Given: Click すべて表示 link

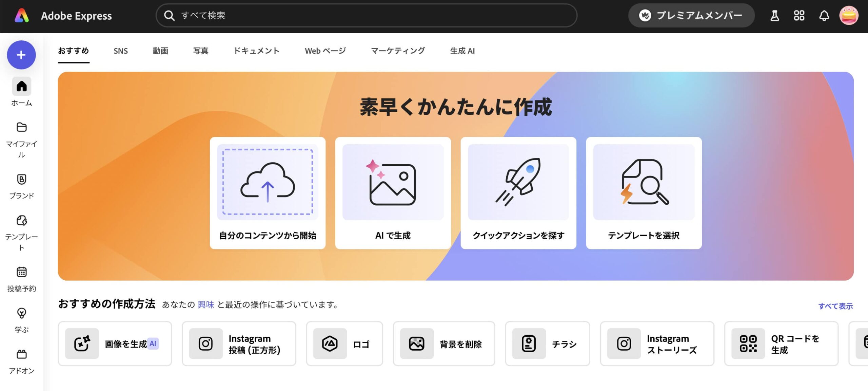Looking at the screenshot, I should point(835,306).
